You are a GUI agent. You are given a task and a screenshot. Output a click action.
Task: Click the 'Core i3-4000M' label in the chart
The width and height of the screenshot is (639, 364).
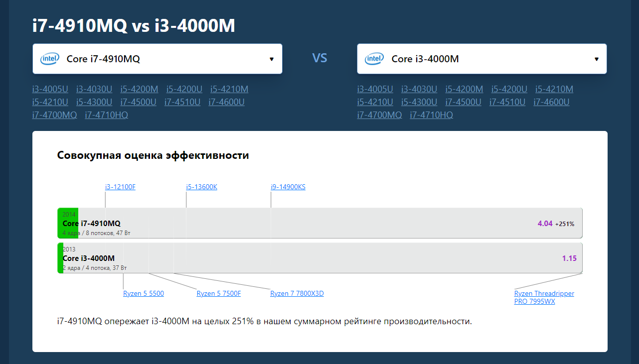pyautogui.click(x=89, y=258)
